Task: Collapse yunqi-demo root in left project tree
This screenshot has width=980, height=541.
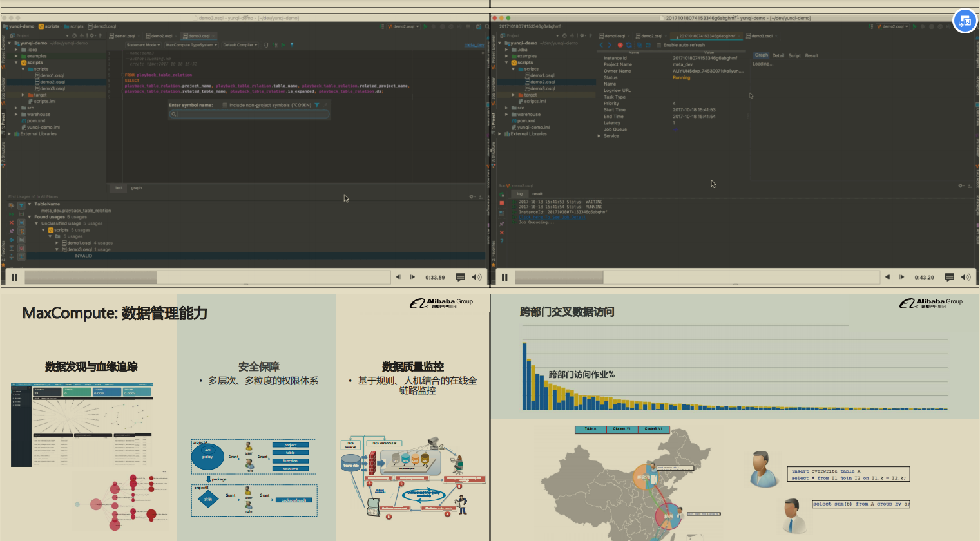Action: [10, 43]
